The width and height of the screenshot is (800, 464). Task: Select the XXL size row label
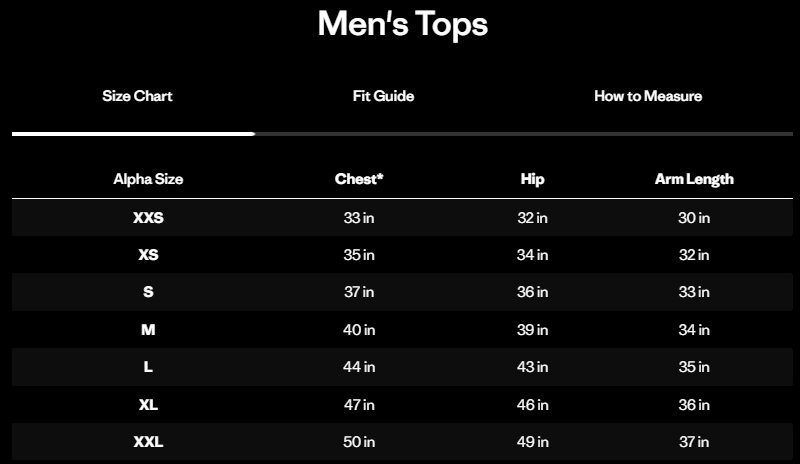coord(148,441)
